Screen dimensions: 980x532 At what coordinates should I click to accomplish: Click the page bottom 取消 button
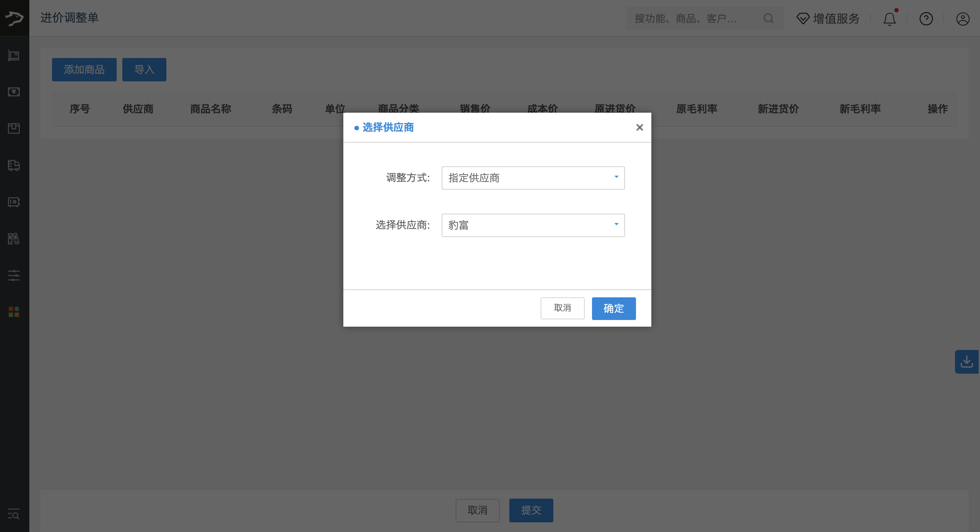coord(477,510)
